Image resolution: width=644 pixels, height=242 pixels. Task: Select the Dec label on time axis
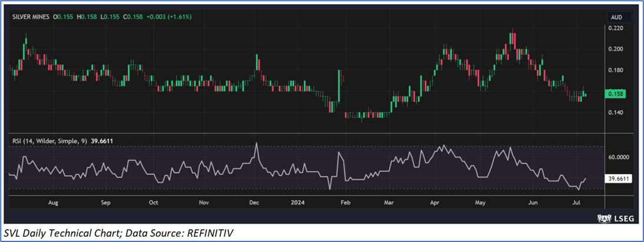click(x=254, y=203)
